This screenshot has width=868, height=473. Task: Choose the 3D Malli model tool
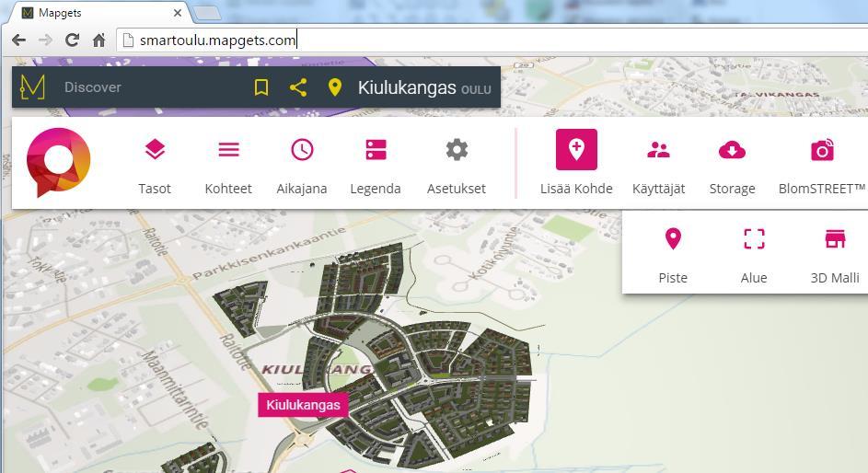(x=835, y=239)
